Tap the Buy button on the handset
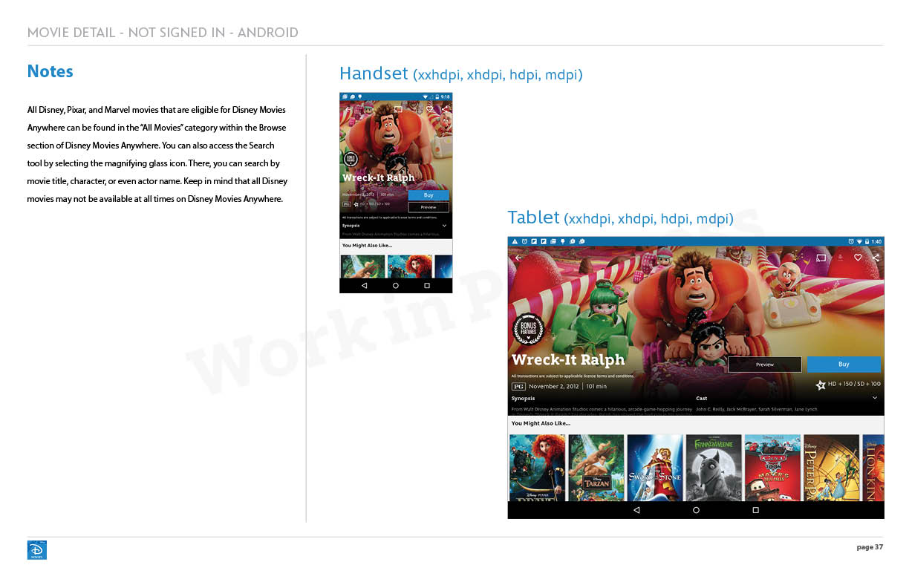Screen dimensions: 909x588 [x=429, y=195]
